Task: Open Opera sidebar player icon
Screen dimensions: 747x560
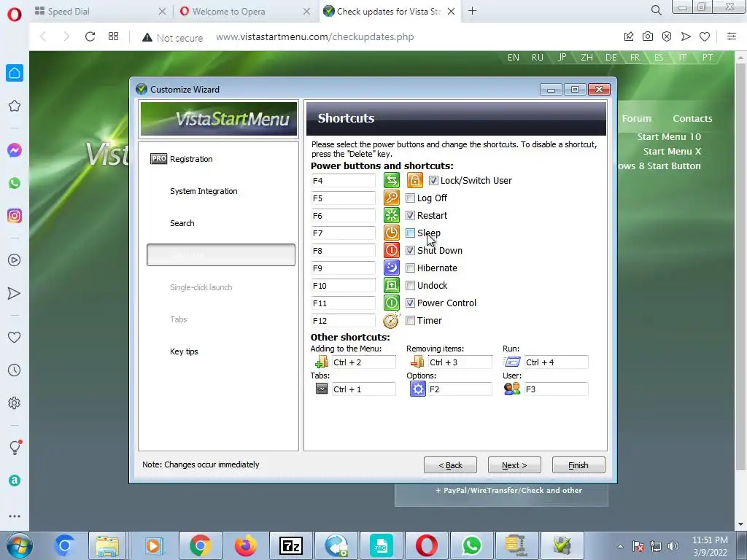Action: [15, 260]
